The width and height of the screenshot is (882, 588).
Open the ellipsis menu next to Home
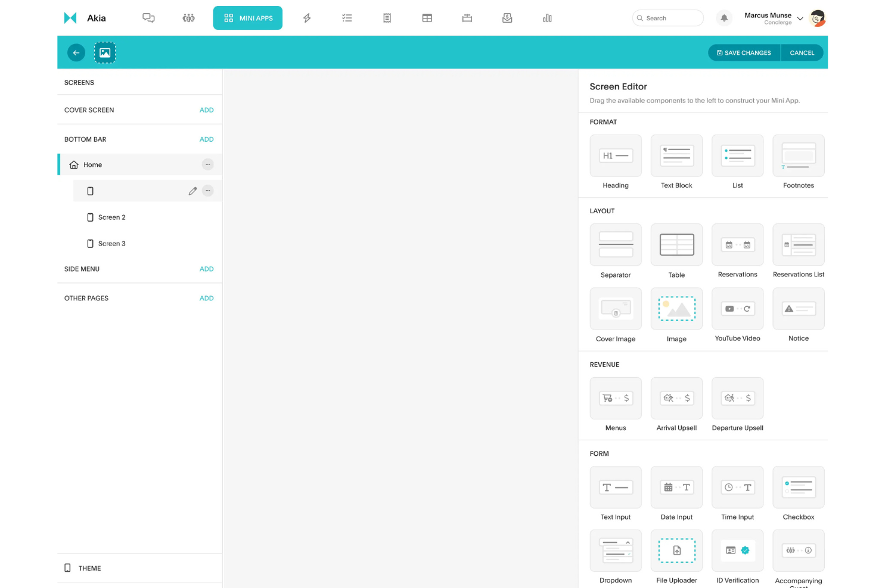pyautogui.click(x=207, y=164)
